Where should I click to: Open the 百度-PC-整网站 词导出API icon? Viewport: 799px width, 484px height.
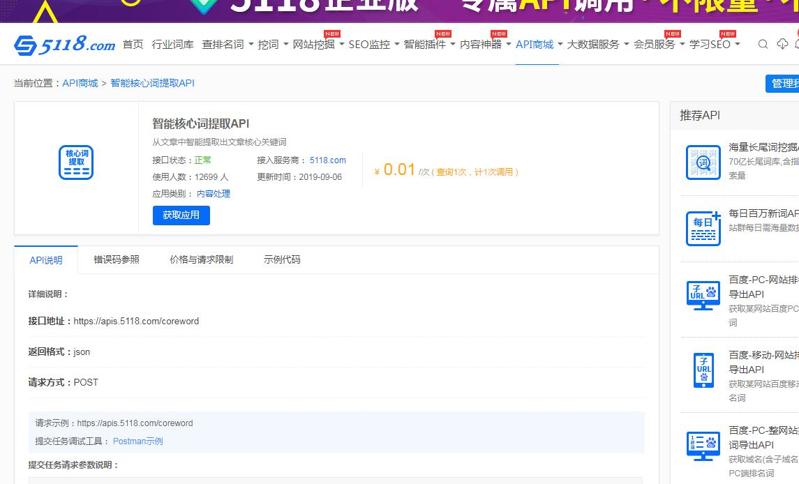coord(703,446)
